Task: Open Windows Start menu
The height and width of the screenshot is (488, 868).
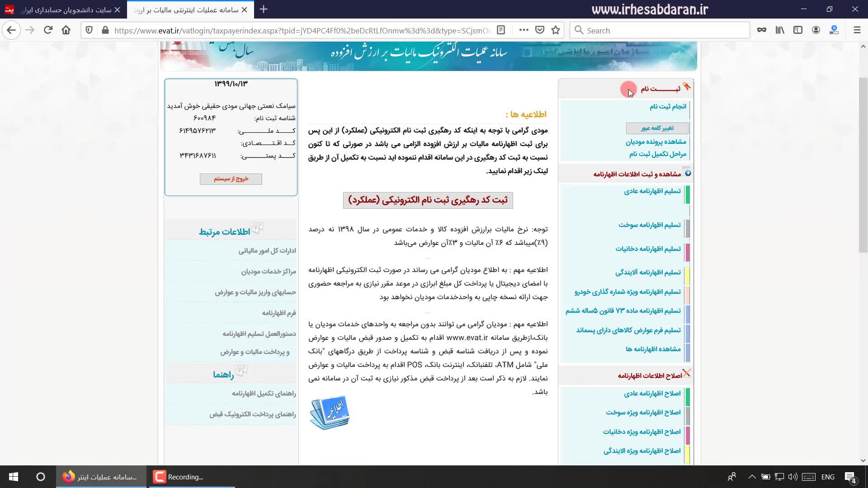Action: 14,477
